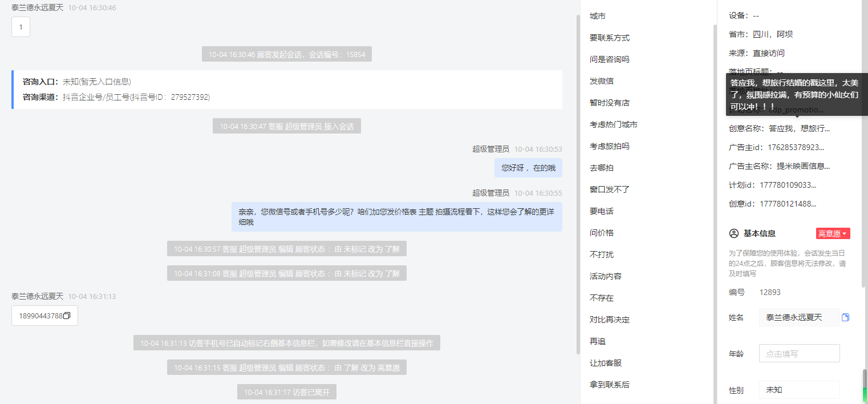Image resolution: width=868 pixels, height=404 pixels.
Task: Click the phone number 18990443788 message
Action: [44, 316]
